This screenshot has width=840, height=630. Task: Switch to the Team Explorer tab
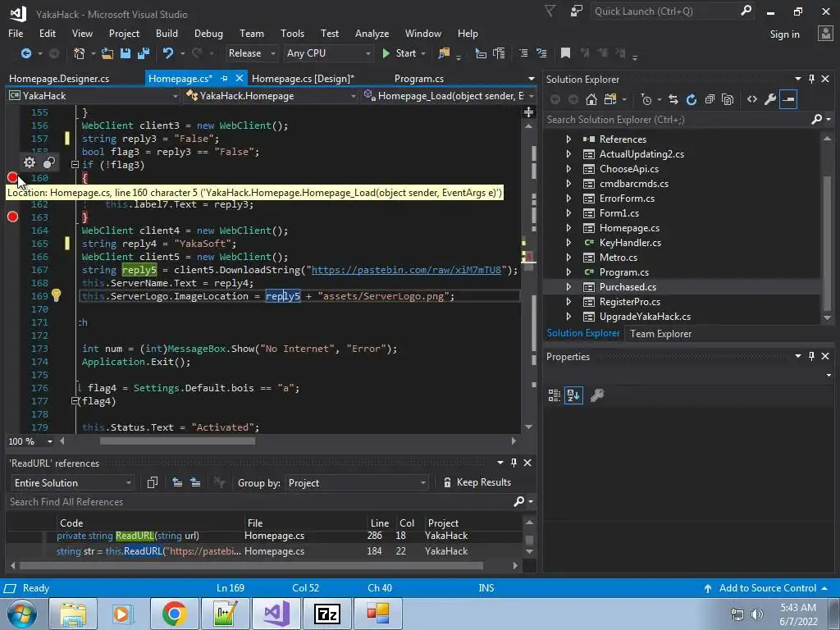click(x=660, y=333)
